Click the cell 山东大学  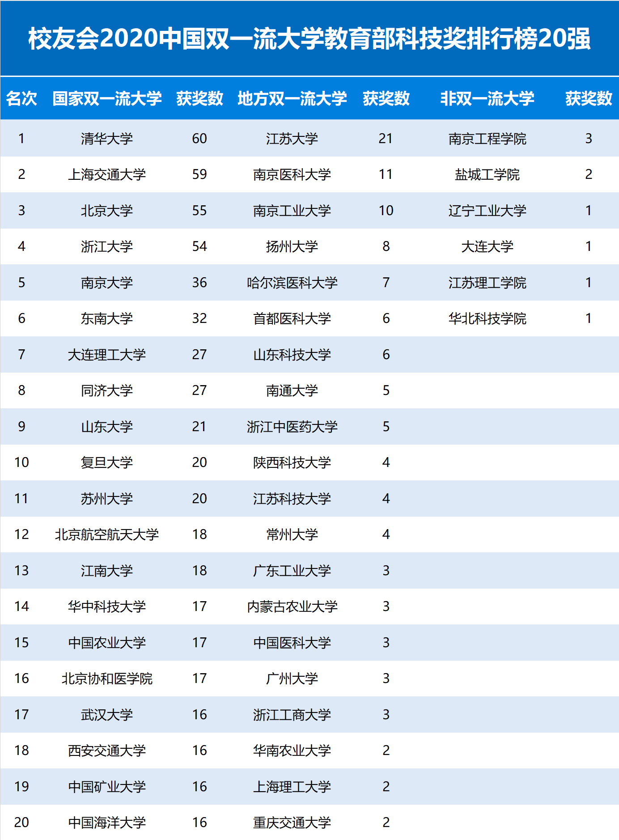tap(107, 427)
